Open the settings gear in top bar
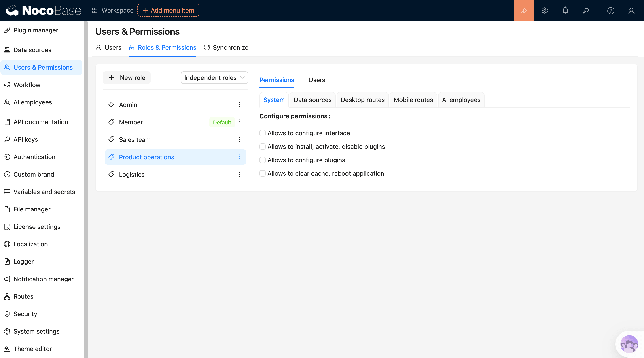 pos(544,11)
